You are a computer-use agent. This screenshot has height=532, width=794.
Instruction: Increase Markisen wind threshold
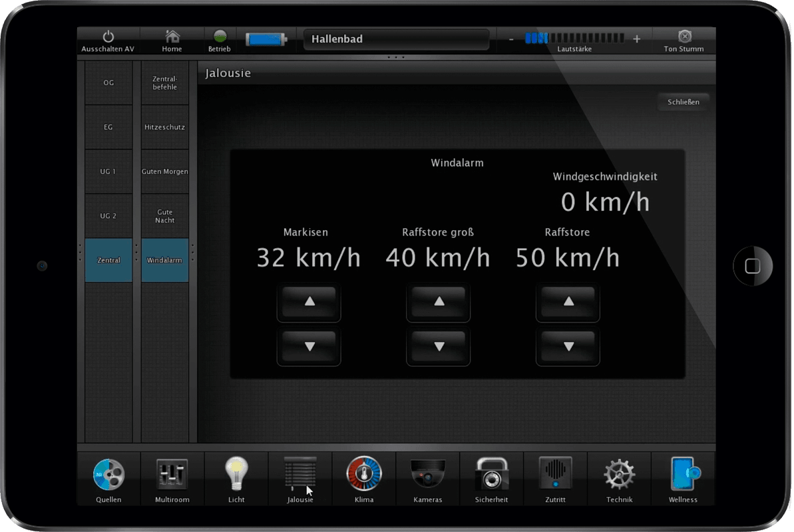tap(309, 302)
